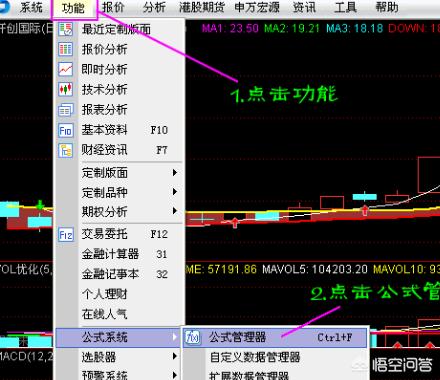Click the F12 交易委托 icon
The height and width of the screenshot is (380, 440).
(65, 235)
